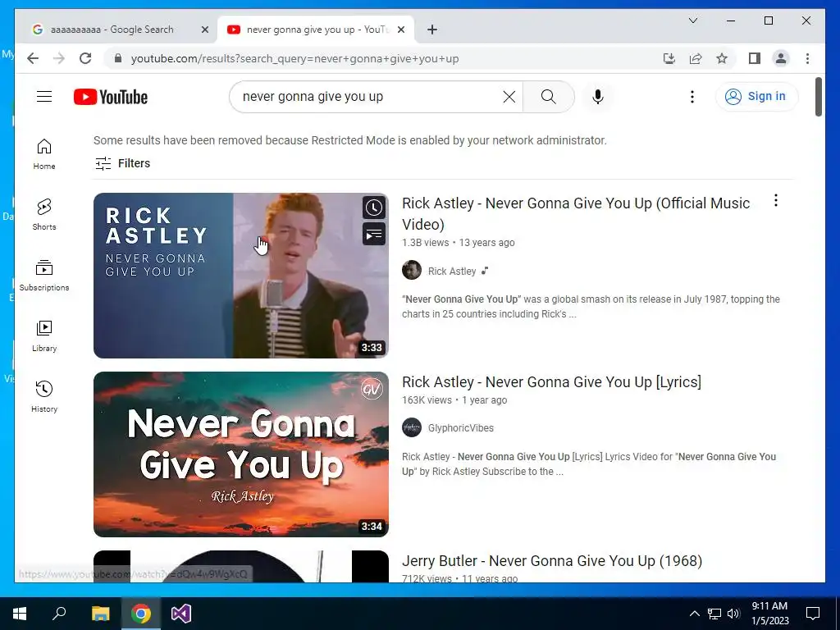840x630 pixels.
Task: Go back in Chrome
Action: point(33,58)
